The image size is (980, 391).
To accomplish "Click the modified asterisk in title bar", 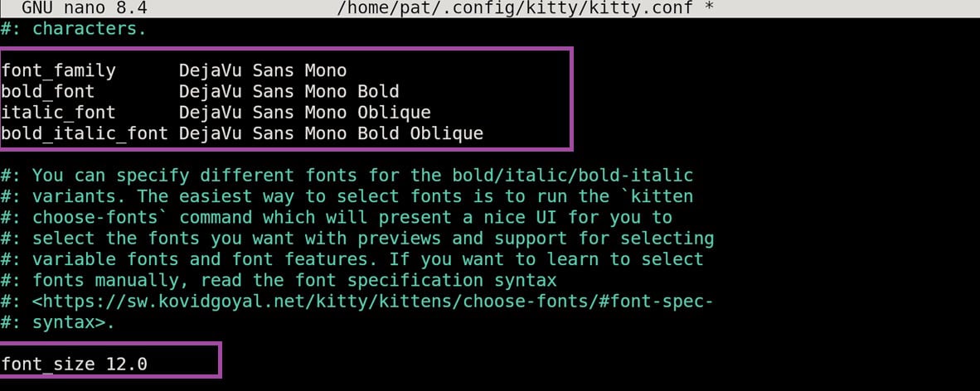I will [709, 9].
